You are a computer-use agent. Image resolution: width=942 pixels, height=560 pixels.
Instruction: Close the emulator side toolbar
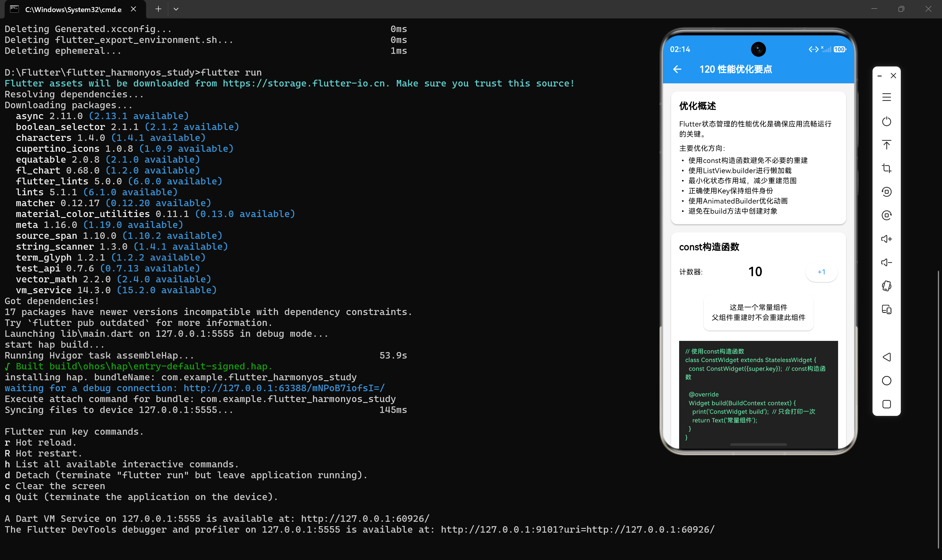pos(893,76)
